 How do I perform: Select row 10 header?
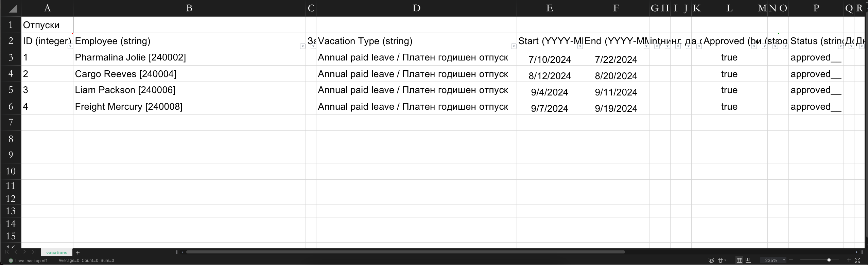[x=11, y=171]
